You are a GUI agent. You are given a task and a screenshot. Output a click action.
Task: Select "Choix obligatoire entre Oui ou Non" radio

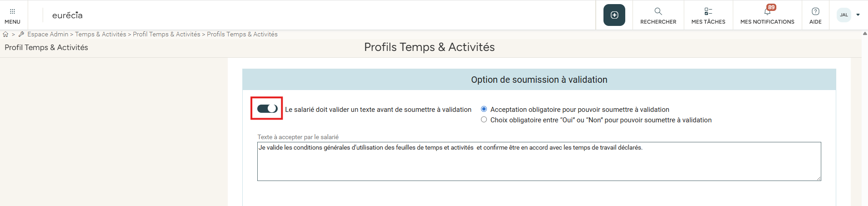click(x=484, y=120)
